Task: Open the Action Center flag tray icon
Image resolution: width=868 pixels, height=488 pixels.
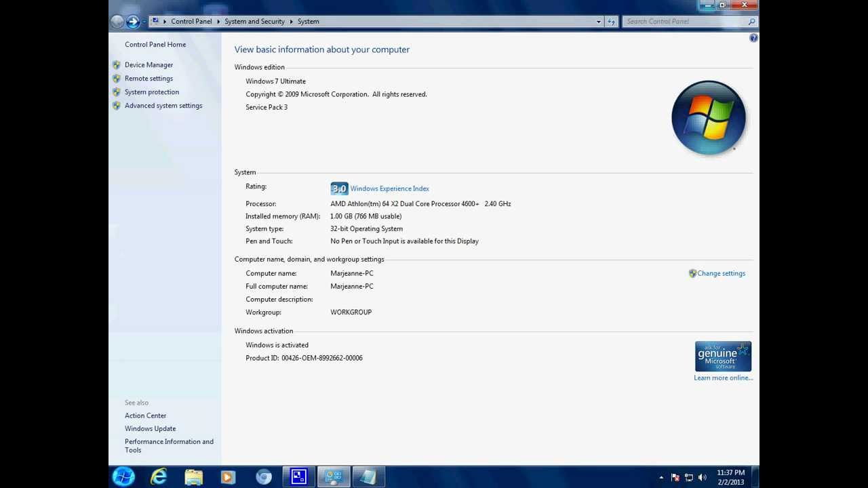Action: tap(675, 478)
